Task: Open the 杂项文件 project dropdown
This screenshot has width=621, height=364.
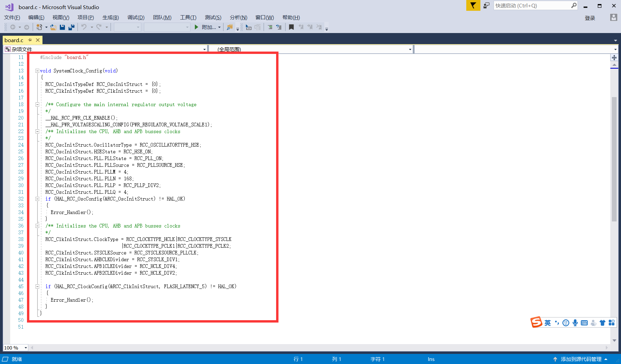Action: (204, 49)
